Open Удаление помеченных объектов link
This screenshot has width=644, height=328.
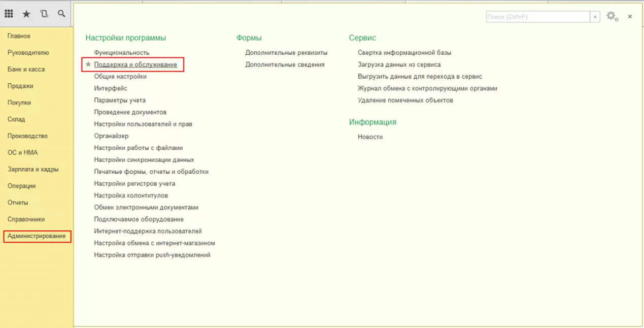405,101
